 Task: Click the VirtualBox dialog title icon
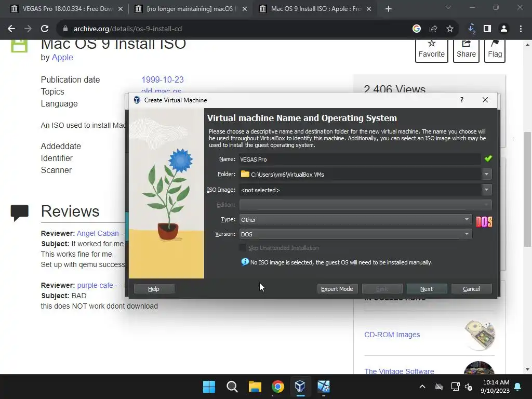[x=137, y=100]
